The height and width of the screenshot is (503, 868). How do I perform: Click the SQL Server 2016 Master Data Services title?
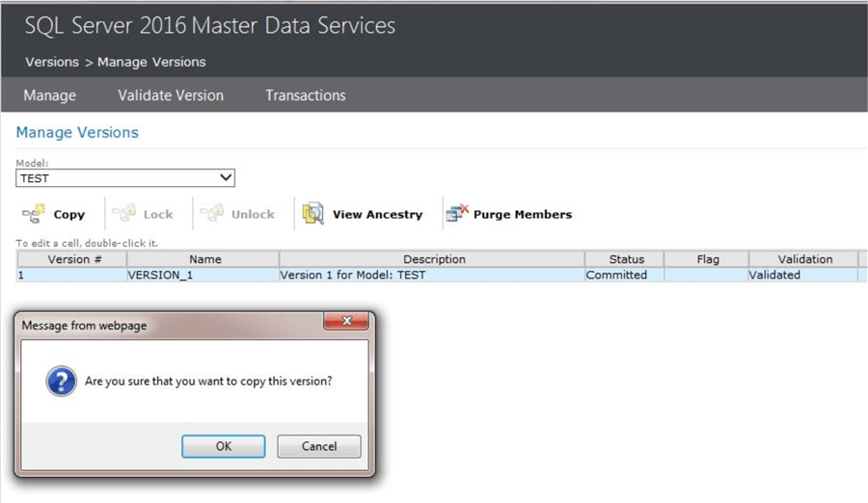coord(210,26)
